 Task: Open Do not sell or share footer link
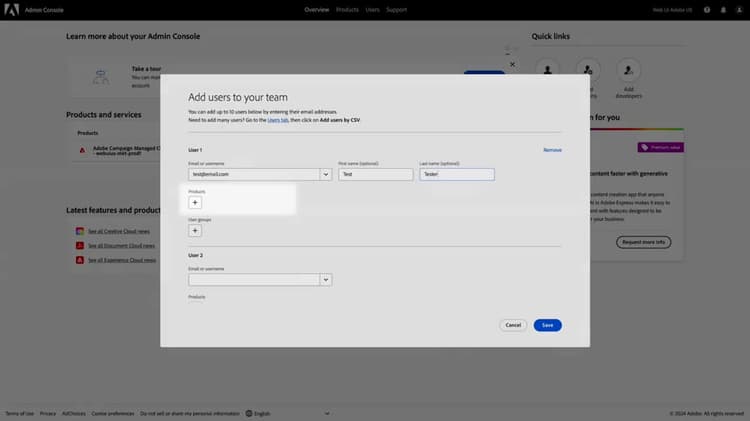click(x=190, y=413)
